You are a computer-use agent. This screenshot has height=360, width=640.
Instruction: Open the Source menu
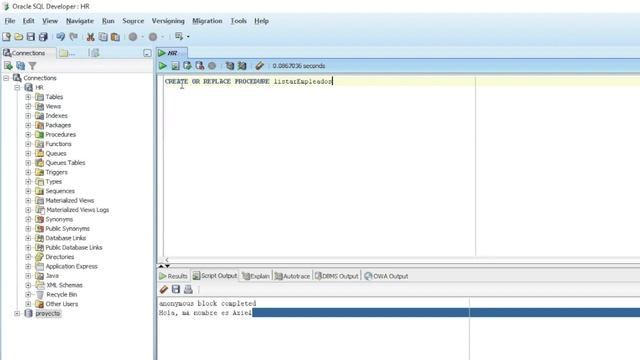point(133,21)
